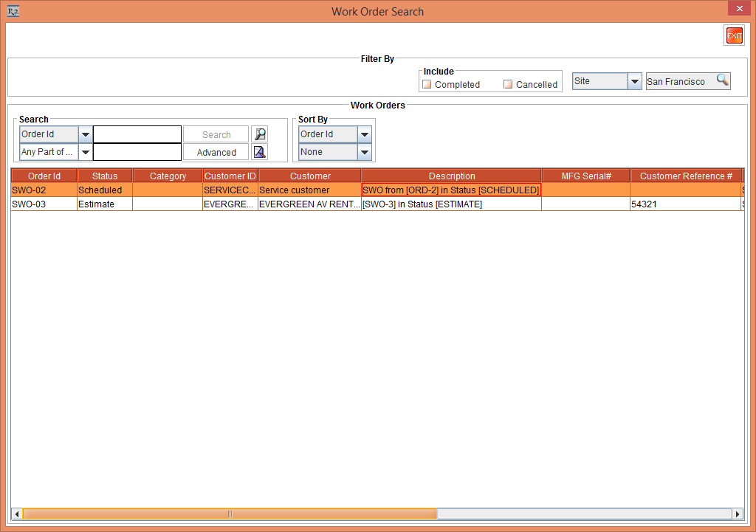Open the San Francisco site lookup magnifier
The height and width of the screenshot is (532, 756).
click(723, 81)
